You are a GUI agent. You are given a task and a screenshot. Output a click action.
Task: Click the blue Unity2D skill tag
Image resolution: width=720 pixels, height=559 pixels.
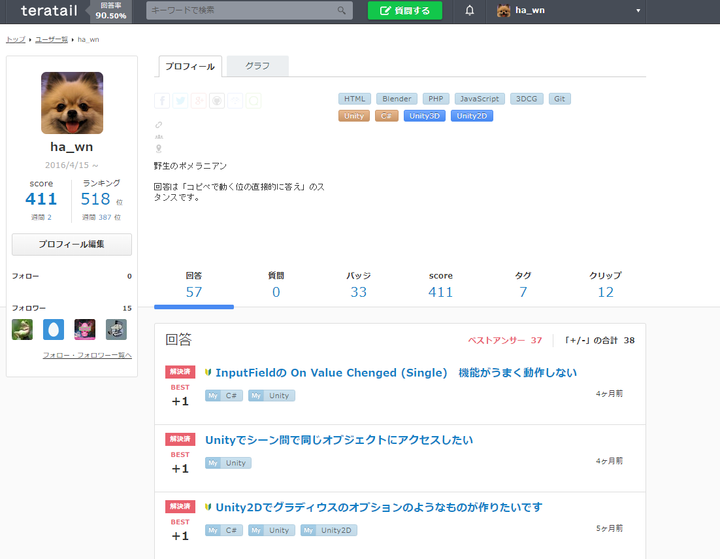pos(472,116)
